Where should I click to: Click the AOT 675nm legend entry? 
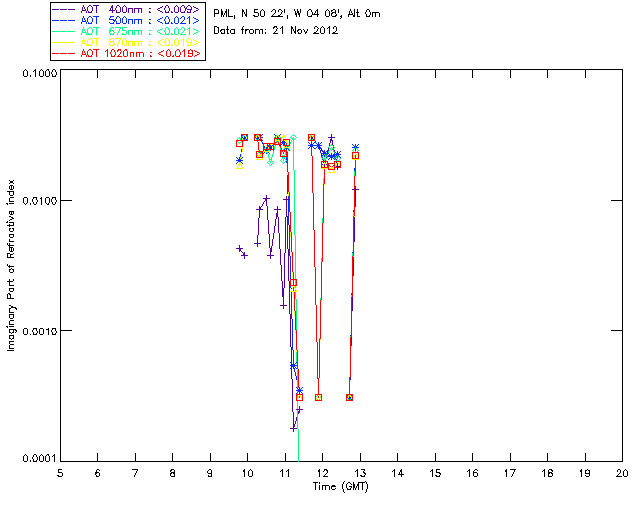click(x=127, y=31)
